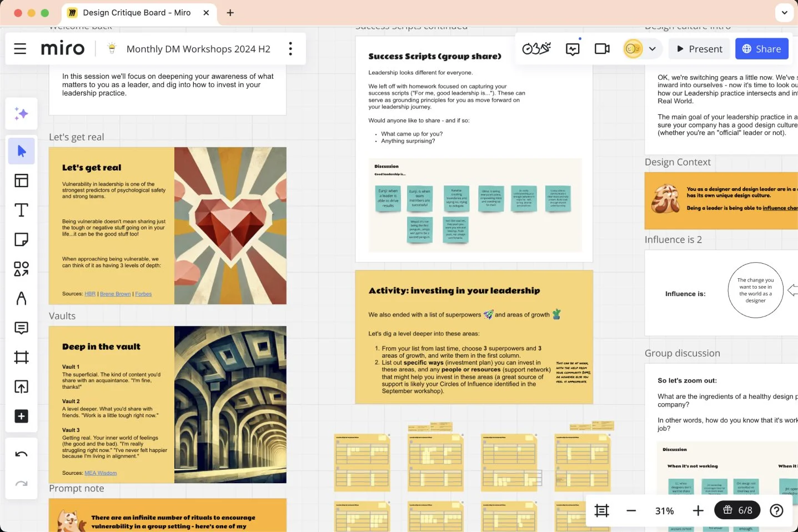The height and width of the screenshot is (532, 798).
Task: Select the Deep in the vault tunnel image
Action: (230, 405)
